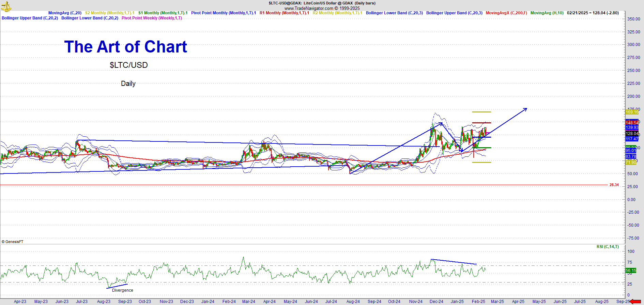Image resolution: width=644 pixels, height=305 pixels.
Task: Click the RSI (C,14,T) indicator label
Action: tap(608, 247)
